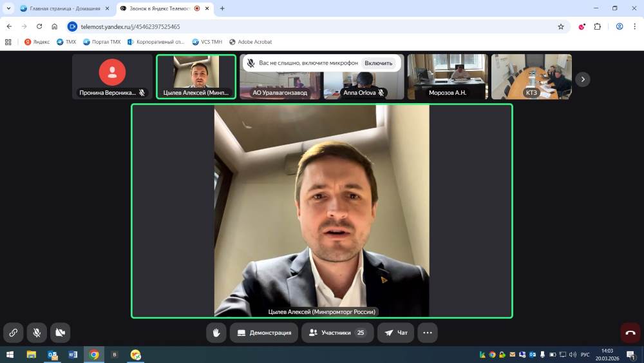
Task: Reload the Telemost page
Action: [x=39, y=26]
